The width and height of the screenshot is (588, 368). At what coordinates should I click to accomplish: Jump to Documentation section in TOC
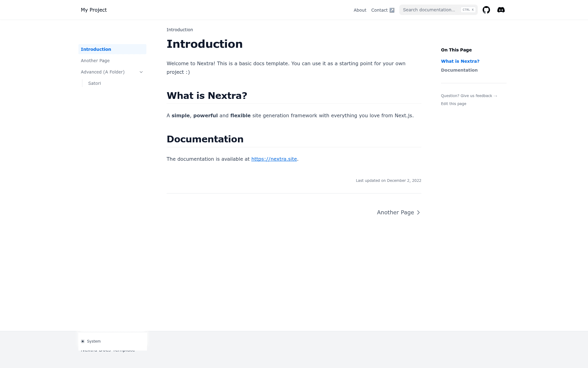pos(459,70)
